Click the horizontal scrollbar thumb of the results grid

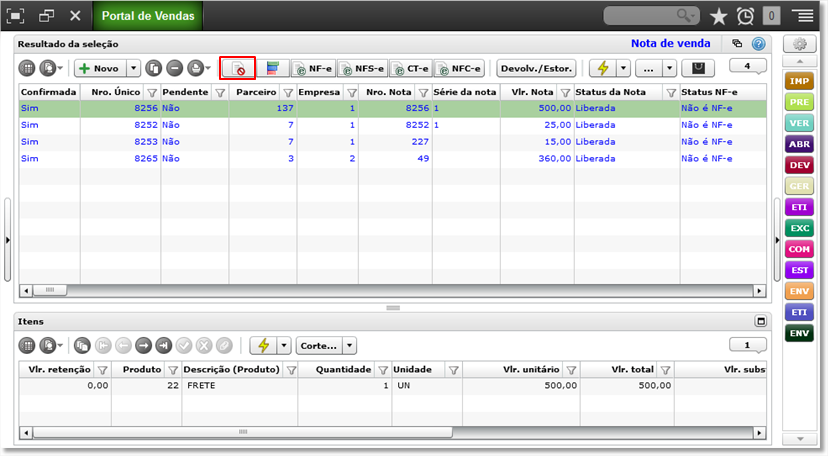(x=50, y=290)
